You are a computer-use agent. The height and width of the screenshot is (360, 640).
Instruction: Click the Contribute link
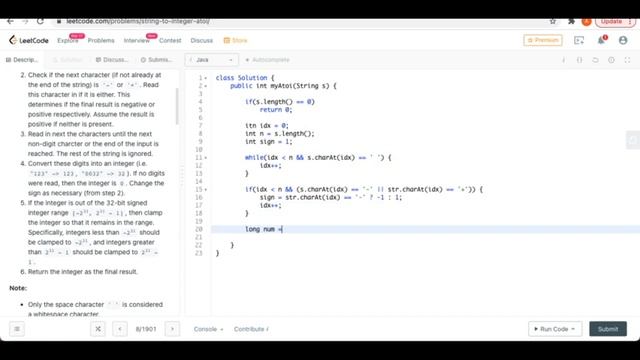tap(251, 329)
